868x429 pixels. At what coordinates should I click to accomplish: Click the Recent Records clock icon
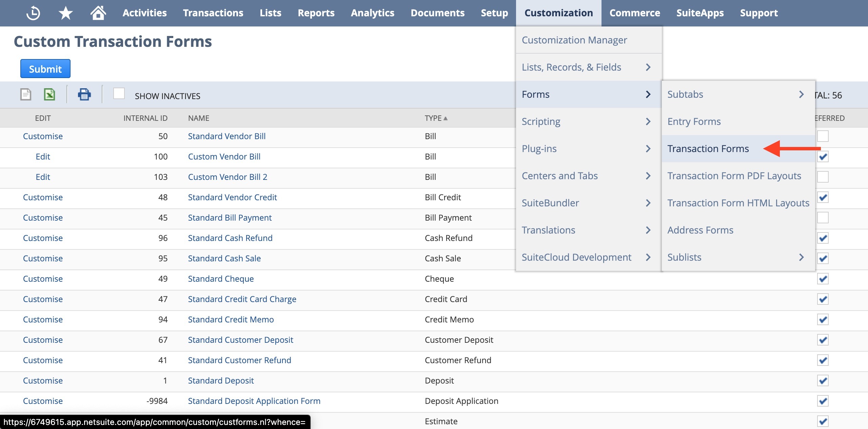33,13
